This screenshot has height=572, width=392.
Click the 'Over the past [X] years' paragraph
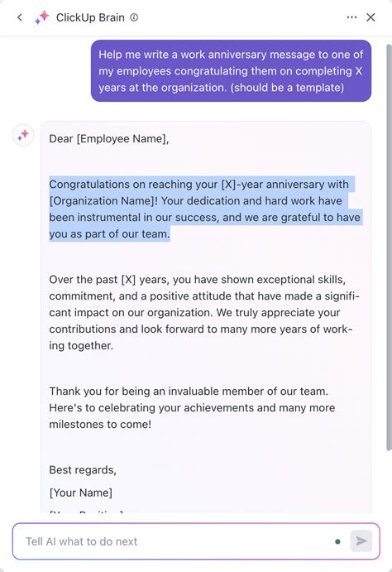pos(204,313)
